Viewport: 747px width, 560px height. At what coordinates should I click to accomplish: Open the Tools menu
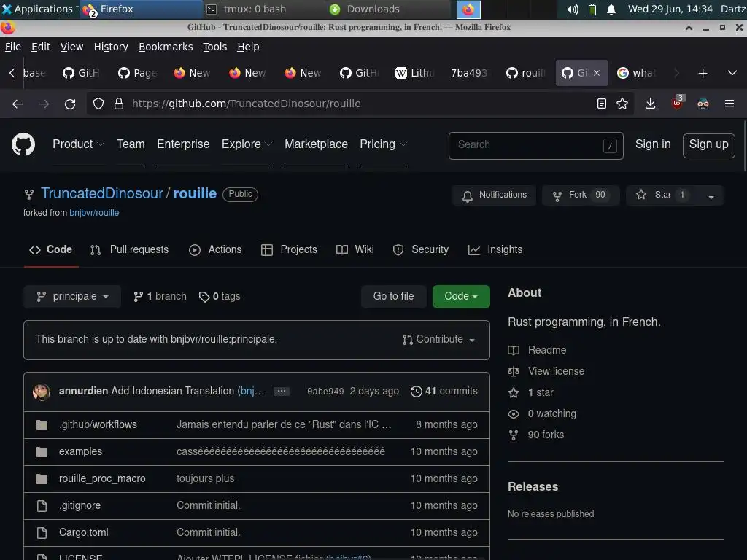(215, 47)
